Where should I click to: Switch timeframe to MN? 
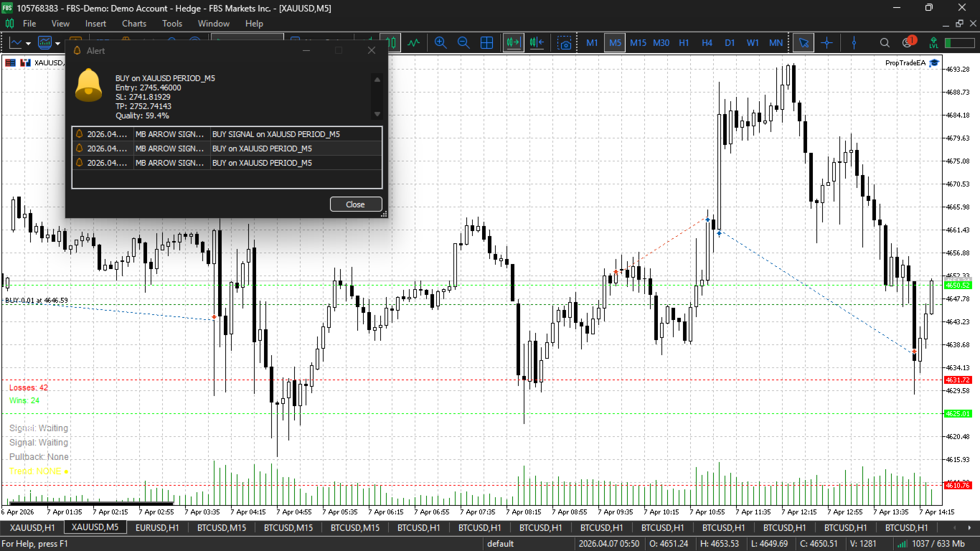coord(776,42)
